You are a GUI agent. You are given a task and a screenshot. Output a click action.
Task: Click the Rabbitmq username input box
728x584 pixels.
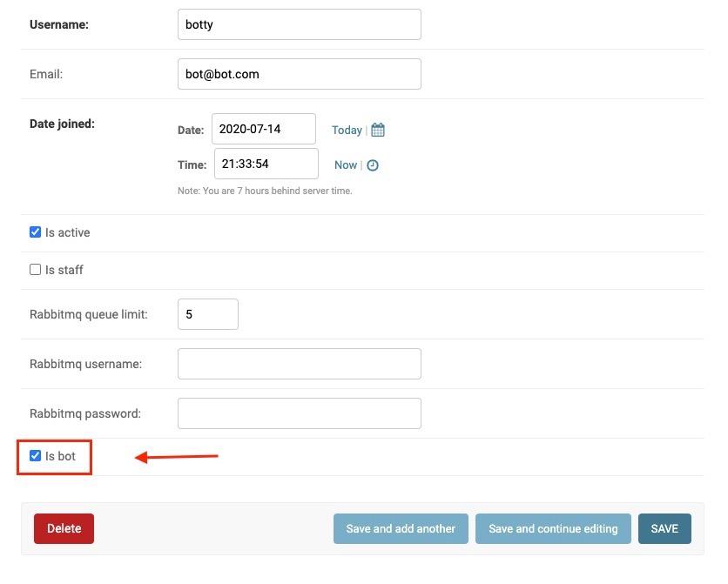pyautogui.click(x=299, y=364)
